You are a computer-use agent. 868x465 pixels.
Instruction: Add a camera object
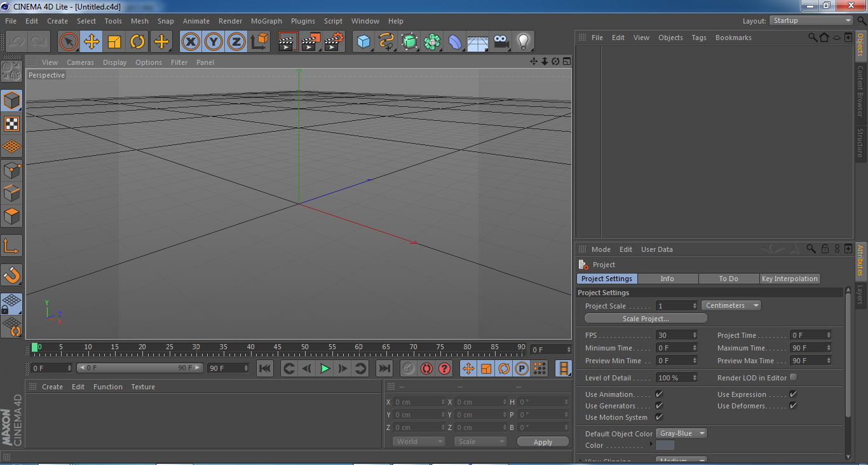(x=501, y=42)
